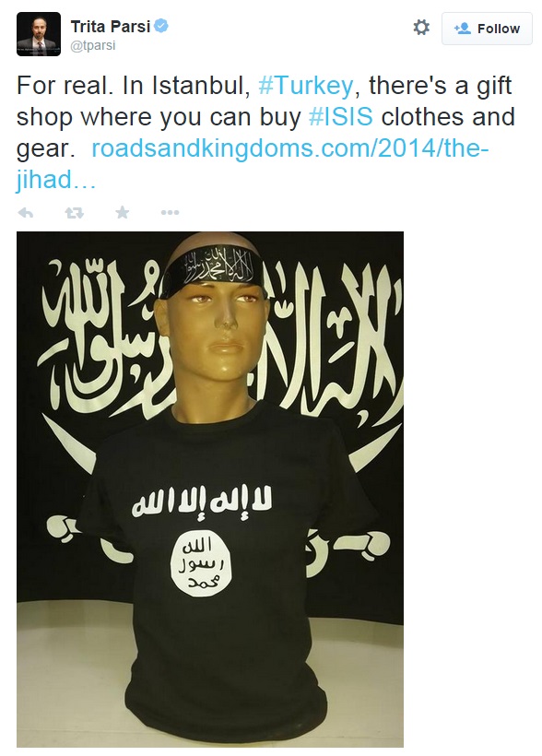Image resolution: width=542 pixels, height=756 pixels.
Task: Click the Trita Parsi display name
Action: click(111, 26)
